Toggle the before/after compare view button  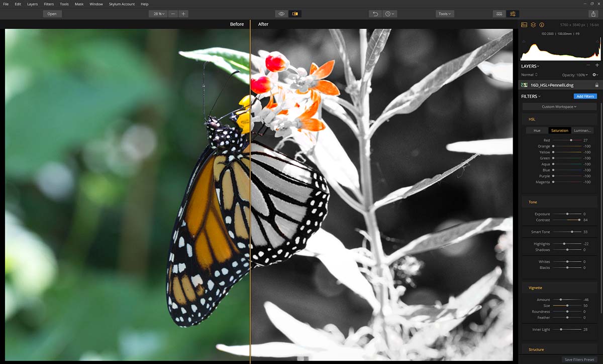tap(295, 14)
